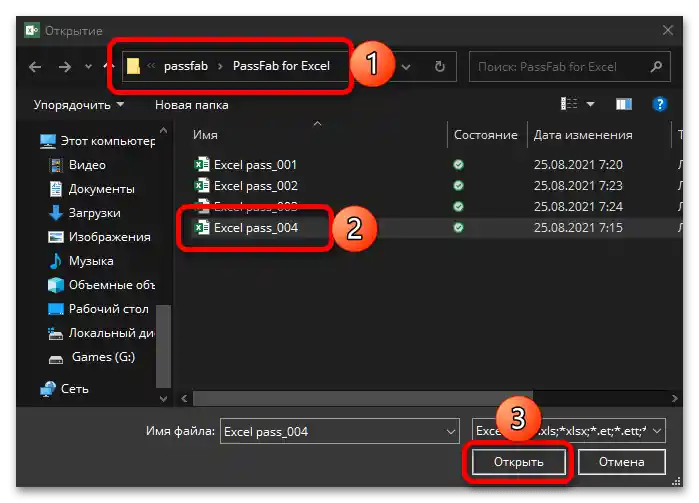Open Изображения folder in sidebar
The height and width of the screenshot is (503, 699).
(x=99, y=237)
